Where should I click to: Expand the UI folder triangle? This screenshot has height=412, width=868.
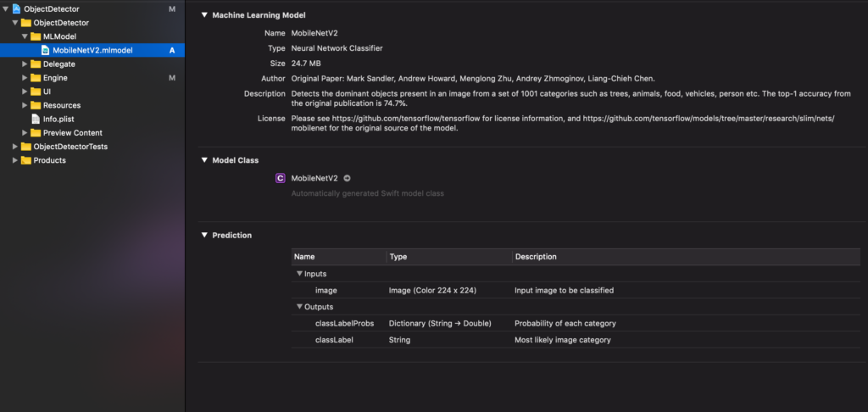25,92
